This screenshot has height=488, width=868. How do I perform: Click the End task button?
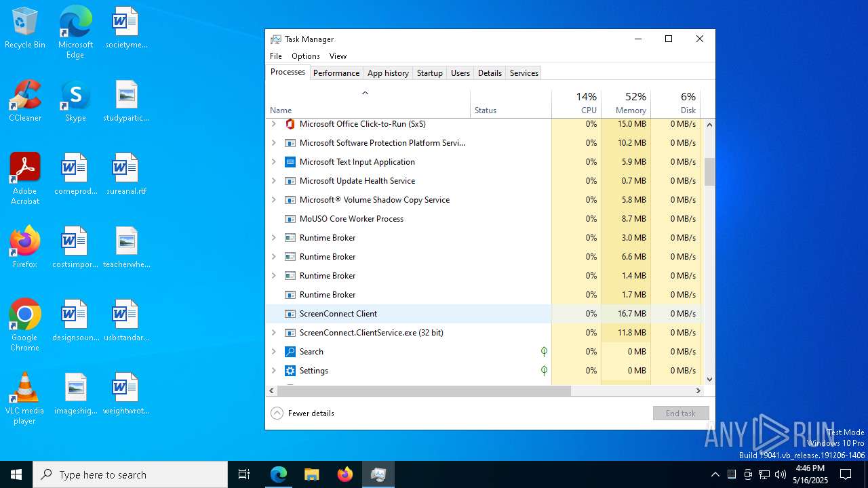pyautogui.click(x=681, y=413)
